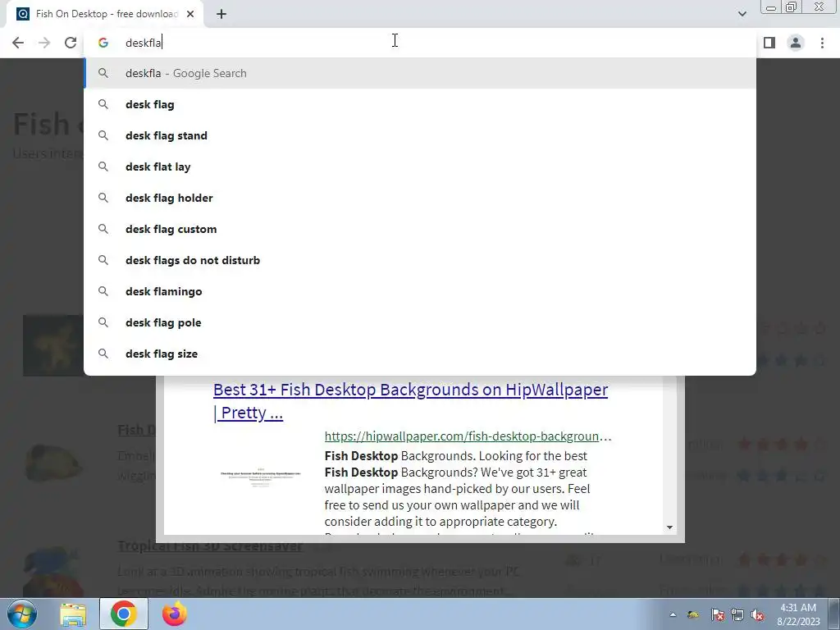The image size is (840, 630).
Task: Open a new tab with plus button
Action: (221, 14)
